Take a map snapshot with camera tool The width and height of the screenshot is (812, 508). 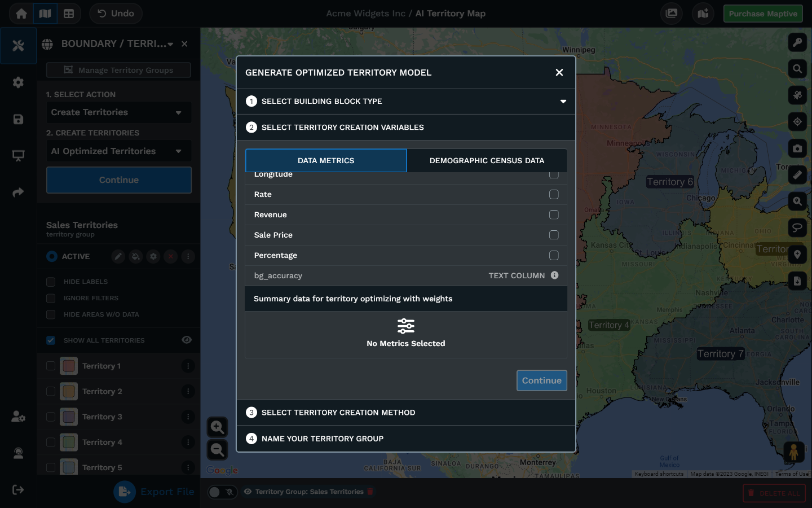pos(797,148)
